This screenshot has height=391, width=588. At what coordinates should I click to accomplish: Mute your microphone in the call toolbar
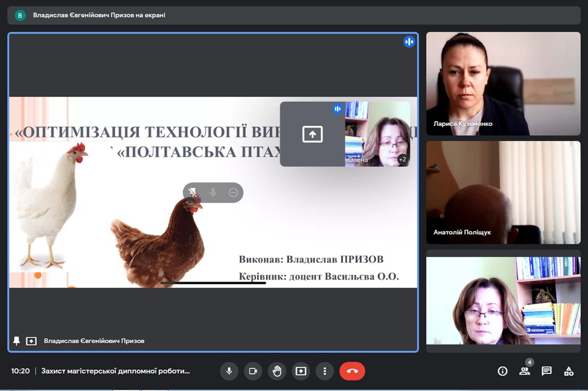(229, 371)
